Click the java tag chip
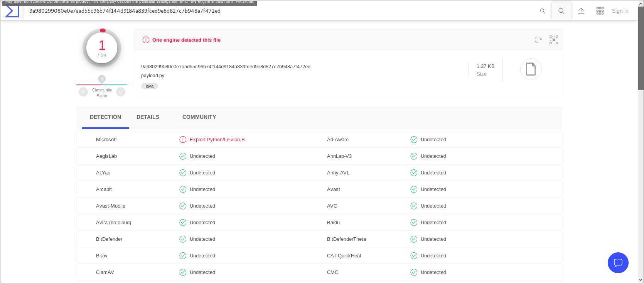 (x=150, y=86)
